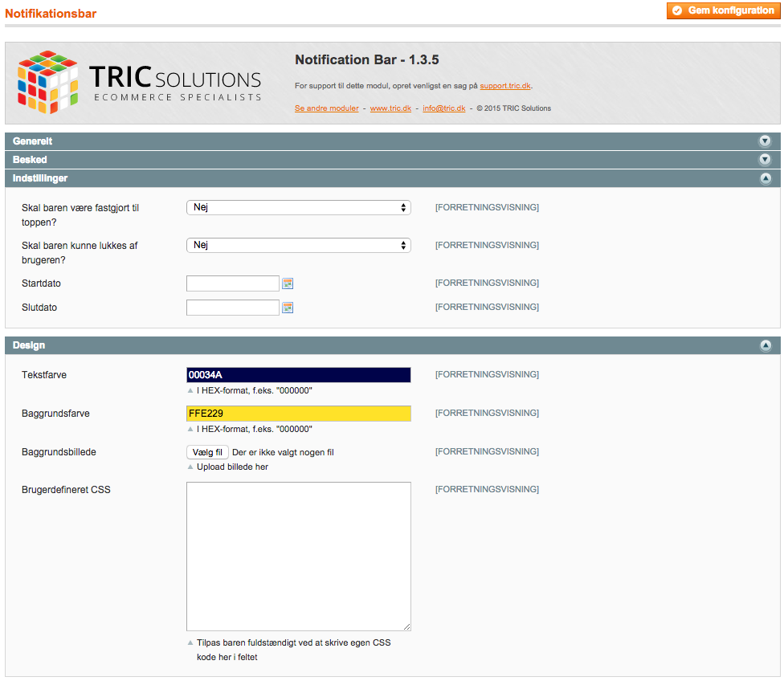The height and width of the screenshot is (681, 784).
Task: Open the Startdato calendar picker icon
Action: [288, 283]
